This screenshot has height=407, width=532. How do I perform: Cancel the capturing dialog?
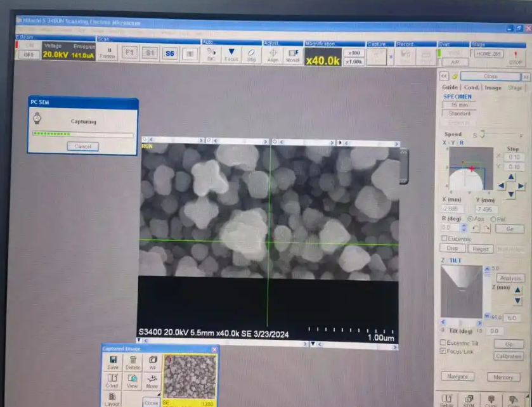pos(83,146)
